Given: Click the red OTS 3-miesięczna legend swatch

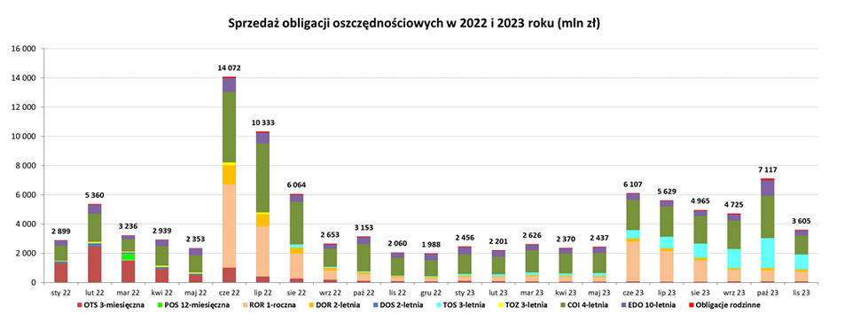Looking at the screenshot, I should (x=80, y=305).
